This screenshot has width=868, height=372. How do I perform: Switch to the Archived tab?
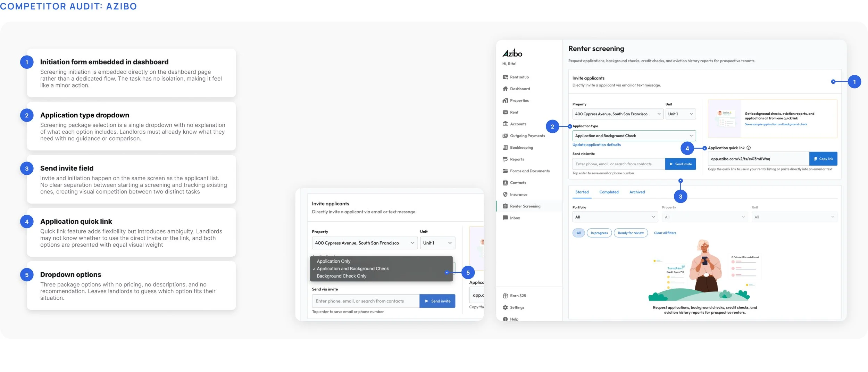(x=637, y=192)
